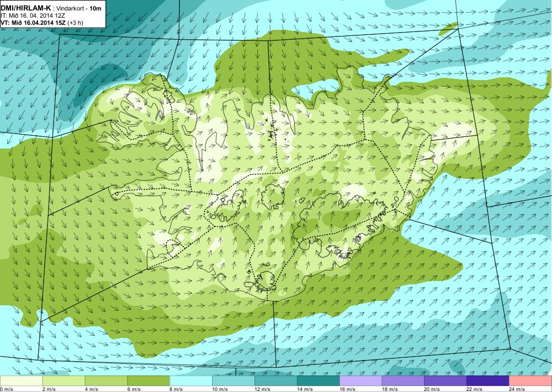Viewport: 552px width, 392px height.
Task: Select the legend swatch between 2 and 4 m/s
Action: 63,381
